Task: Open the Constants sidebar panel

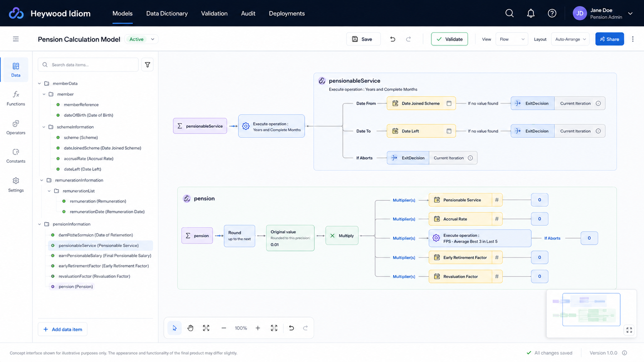Action: coord(16,156)
